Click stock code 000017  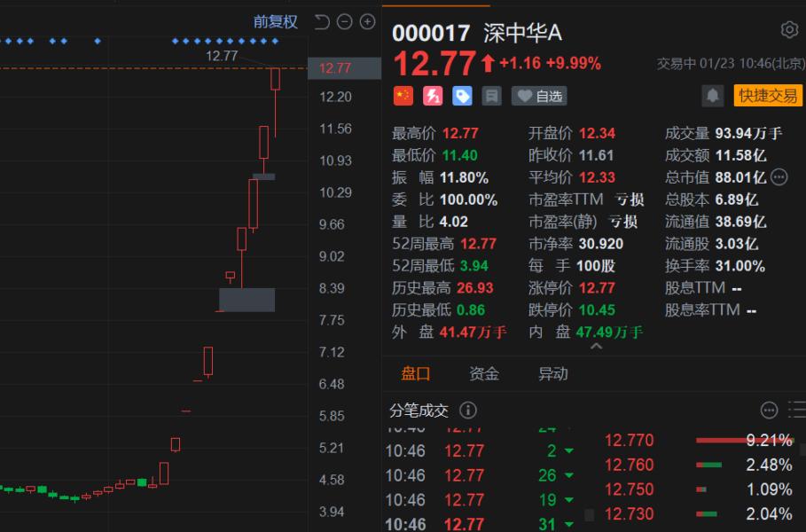pos(431,34)
